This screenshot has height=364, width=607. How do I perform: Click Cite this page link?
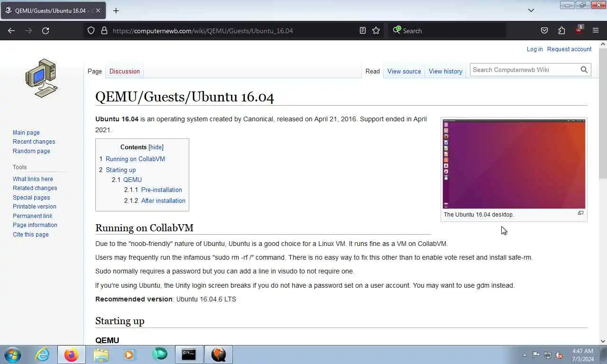(x=30, y=235)
